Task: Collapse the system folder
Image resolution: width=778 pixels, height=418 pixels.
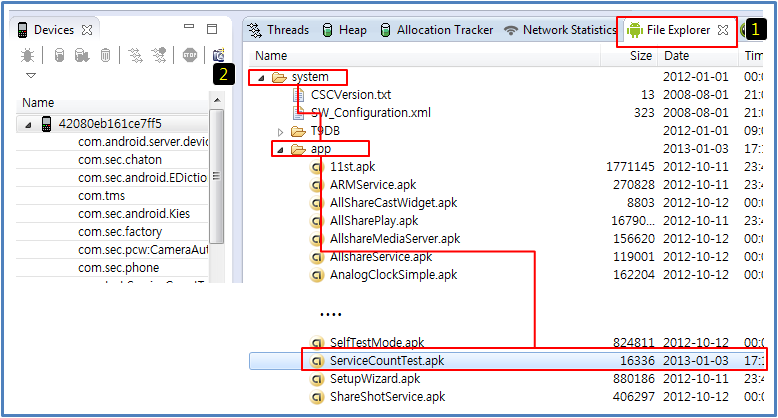Action: (261, 78)
